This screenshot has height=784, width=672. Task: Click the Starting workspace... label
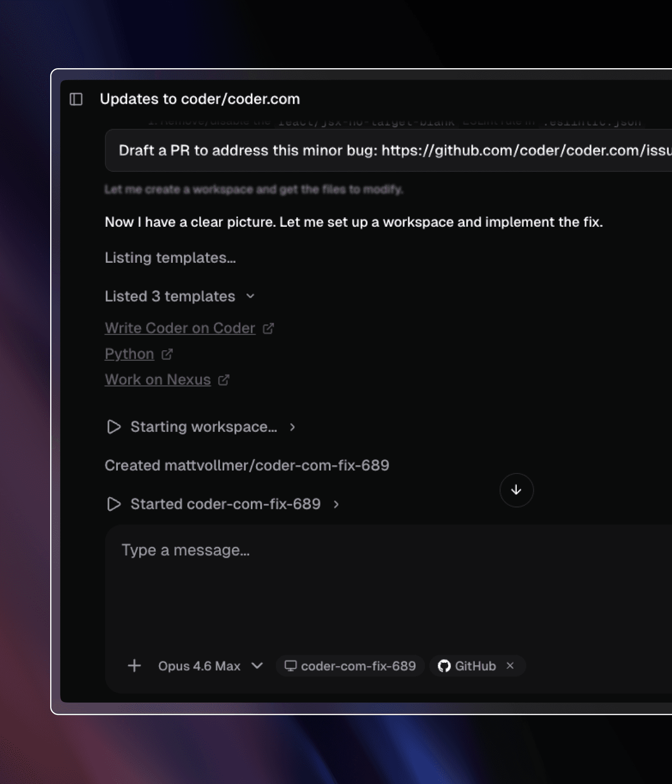pyautogui.click(x=203, y=427)
